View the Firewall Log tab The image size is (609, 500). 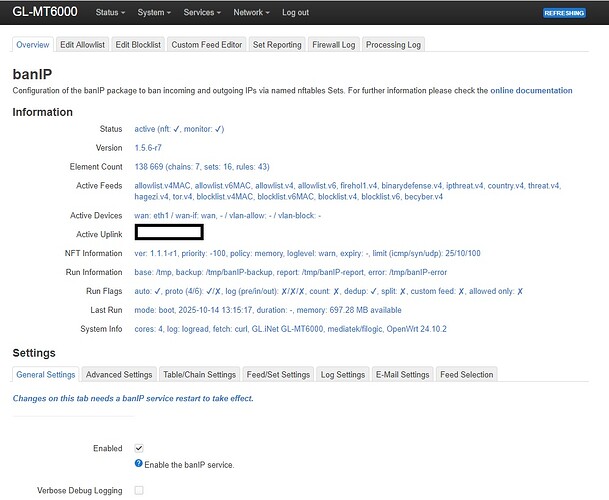pos(334,45)
